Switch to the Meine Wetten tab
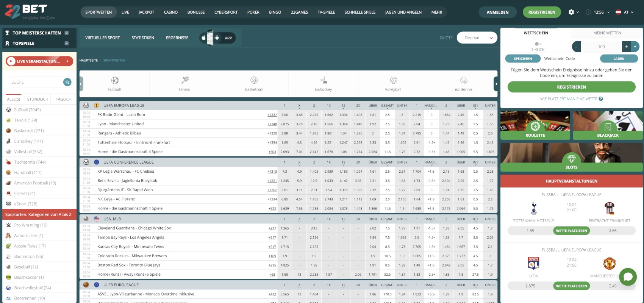The width and height of the screenshot is (644, 303). [607, 33]
